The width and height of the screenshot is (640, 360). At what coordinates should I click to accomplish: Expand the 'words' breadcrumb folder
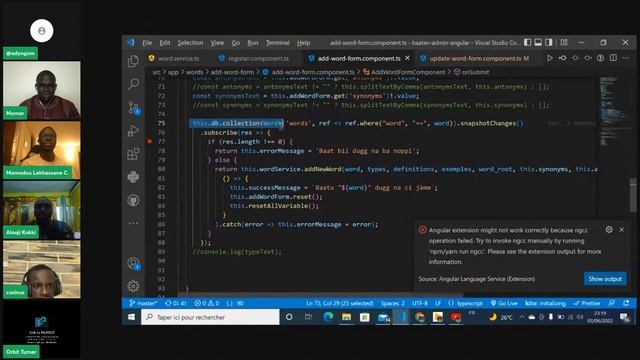pyautogui.click(x=194, y=72)
